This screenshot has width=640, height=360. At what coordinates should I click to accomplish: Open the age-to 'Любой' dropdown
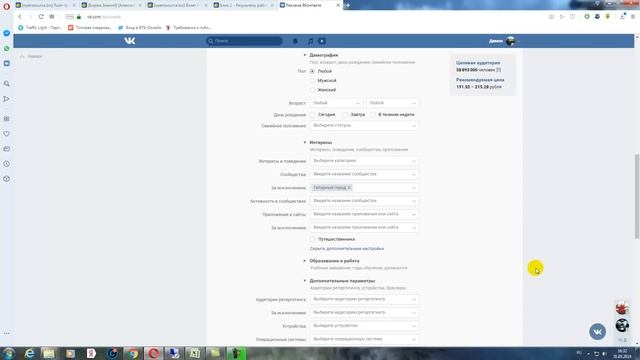click(393, 103)
